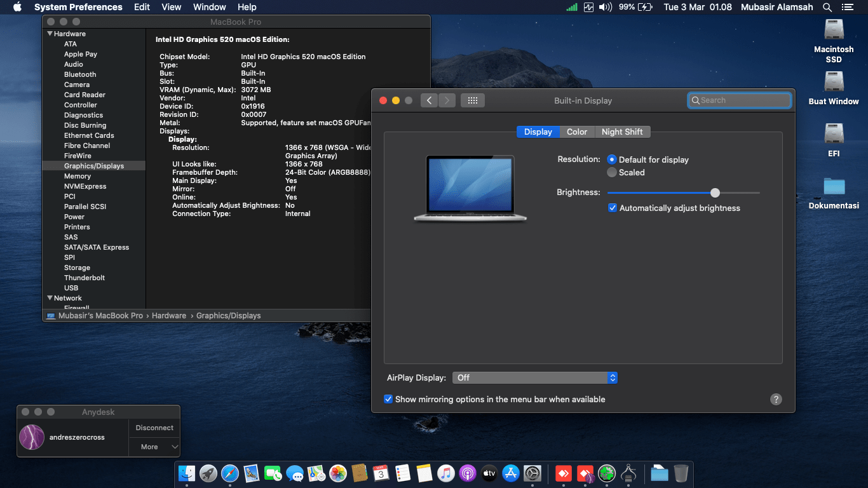The image size is (868, 488).
Task: Uncheck Automatically adjust brightness
Action: 613,208
